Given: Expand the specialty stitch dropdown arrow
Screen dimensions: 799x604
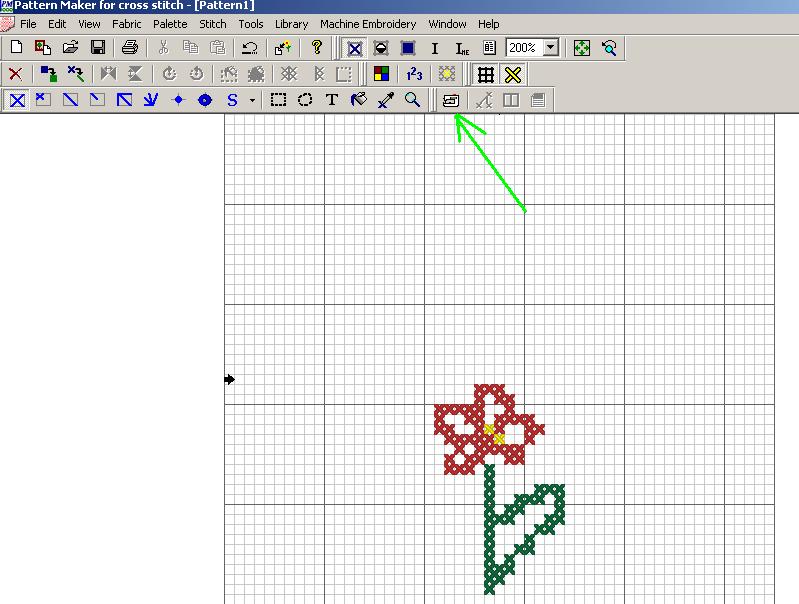Looking at the screenshot, I should (x=252, y=100).
